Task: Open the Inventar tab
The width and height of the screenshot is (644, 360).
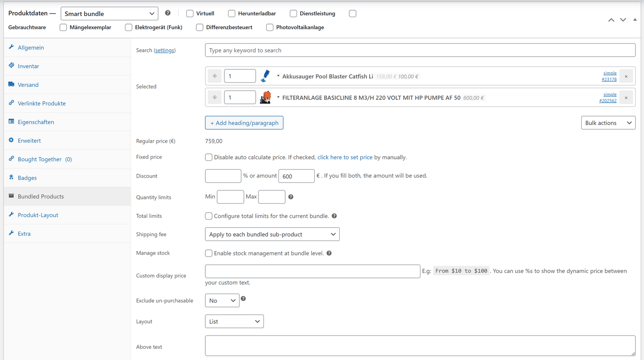Action: [x=28, y=66]
